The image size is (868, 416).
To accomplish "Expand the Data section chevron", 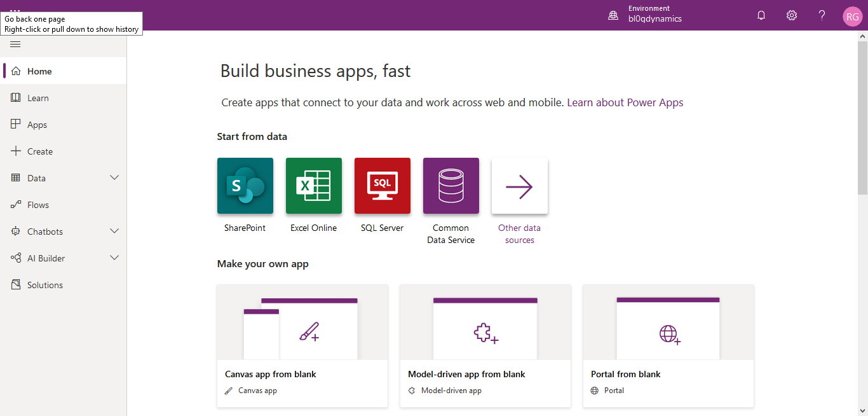I will (114, 178).
